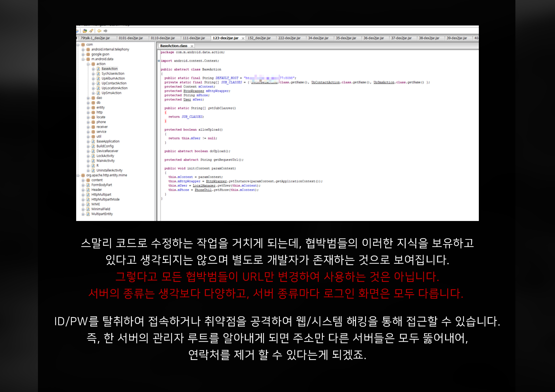Select the locate package in tree
The height and width of the screenshot is (392, 555).
coord(101,117)
